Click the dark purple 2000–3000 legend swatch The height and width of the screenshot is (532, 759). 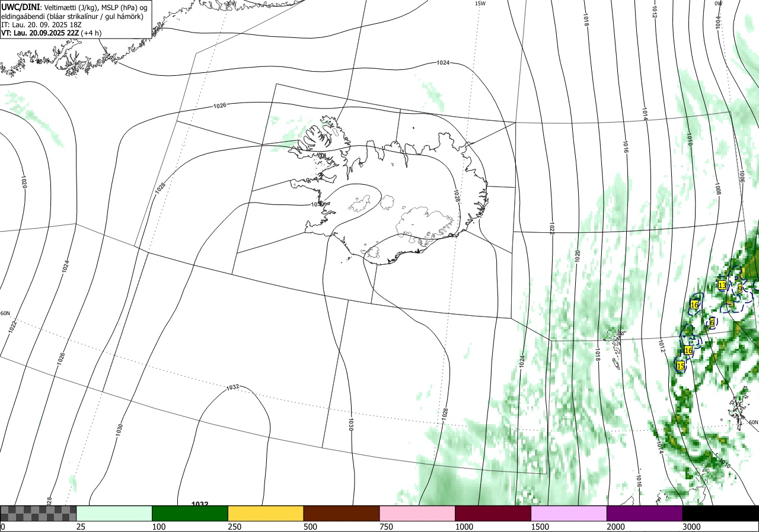[645, 513]
